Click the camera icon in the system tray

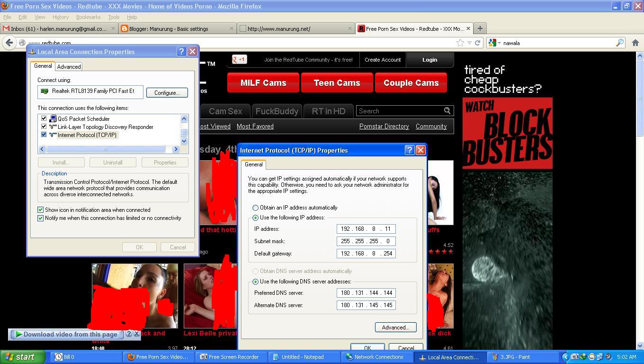point(574,357)
